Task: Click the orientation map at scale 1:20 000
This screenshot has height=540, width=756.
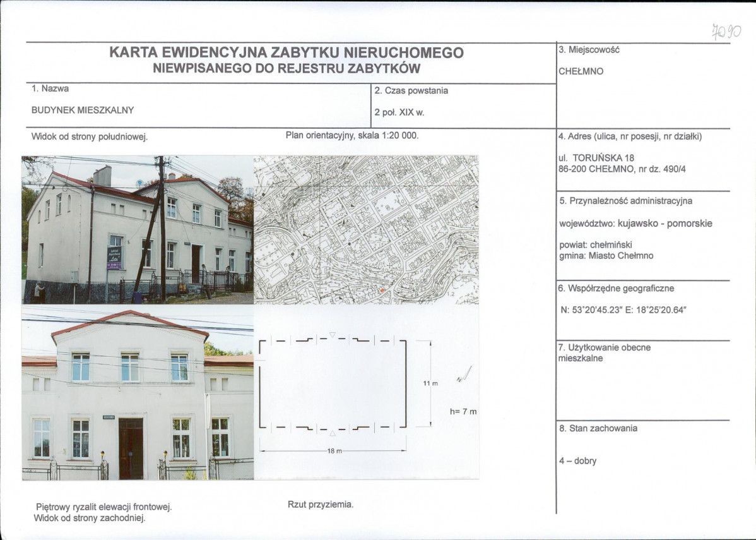Action: [366, 227]
